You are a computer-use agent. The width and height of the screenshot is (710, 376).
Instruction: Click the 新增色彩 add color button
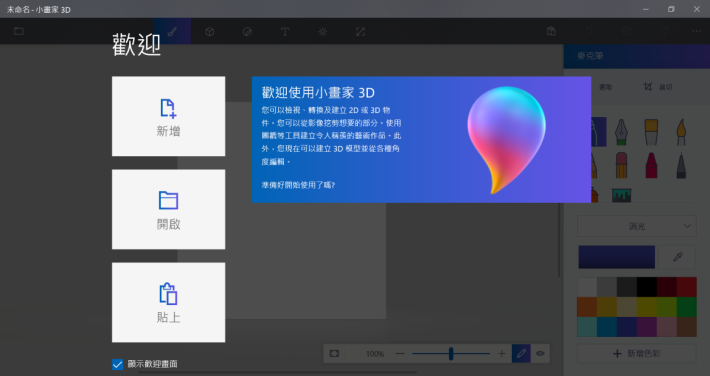pos(637,353)
